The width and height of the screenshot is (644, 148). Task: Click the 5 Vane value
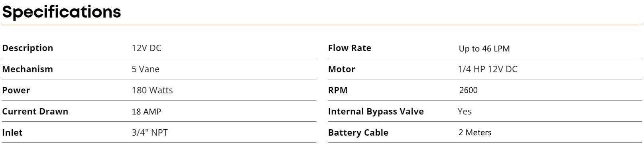pos(146,69)
